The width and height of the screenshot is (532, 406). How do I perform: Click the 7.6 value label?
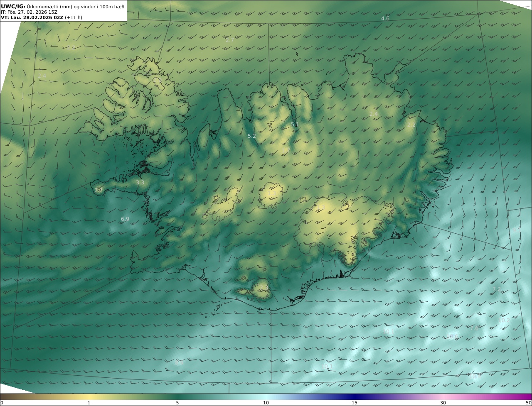[x=474, y=328]
